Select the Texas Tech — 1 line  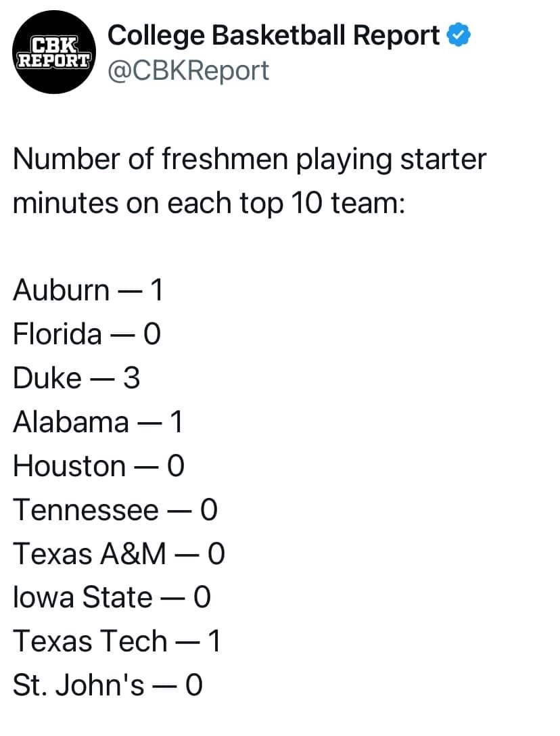click(x=116, y=641)
